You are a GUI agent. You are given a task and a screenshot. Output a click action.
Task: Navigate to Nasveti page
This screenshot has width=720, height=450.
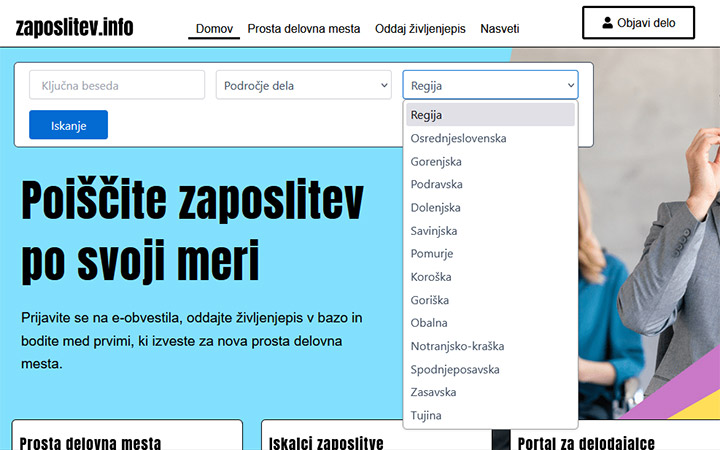[x=499, y=29]
